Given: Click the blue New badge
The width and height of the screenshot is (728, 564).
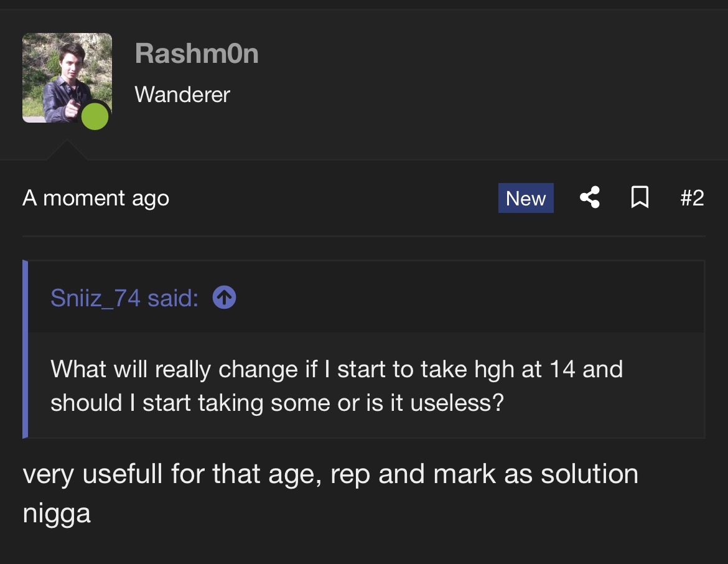Looking at the screenshot, I should (x=526, y=198).
